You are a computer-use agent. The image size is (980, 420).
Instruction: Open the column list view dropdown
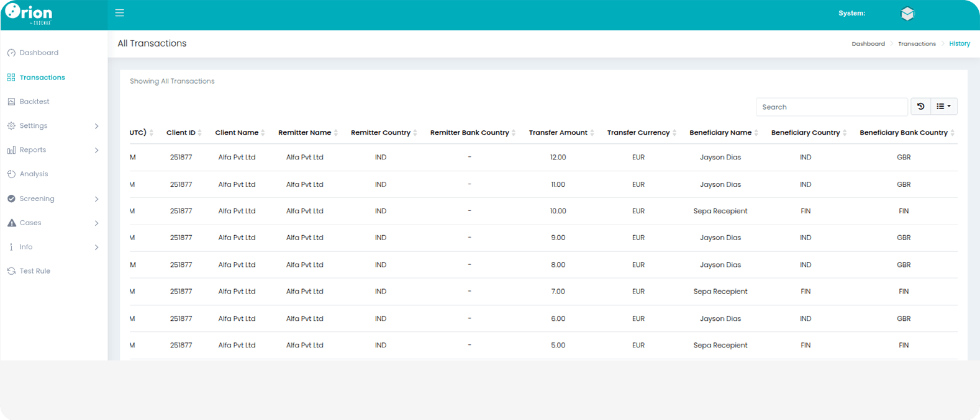(x=944, y=107)
